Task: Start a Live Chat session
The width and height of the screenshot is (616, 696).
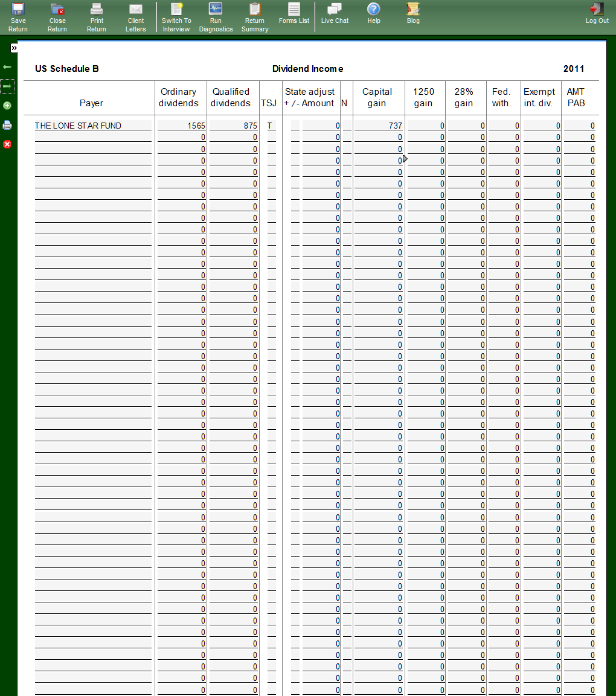Action: (335, 13)
